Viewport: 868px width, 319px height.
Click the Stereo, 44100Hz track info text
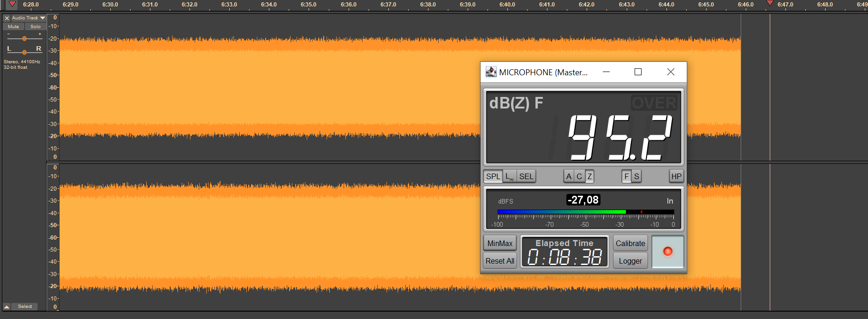point(22,64)
